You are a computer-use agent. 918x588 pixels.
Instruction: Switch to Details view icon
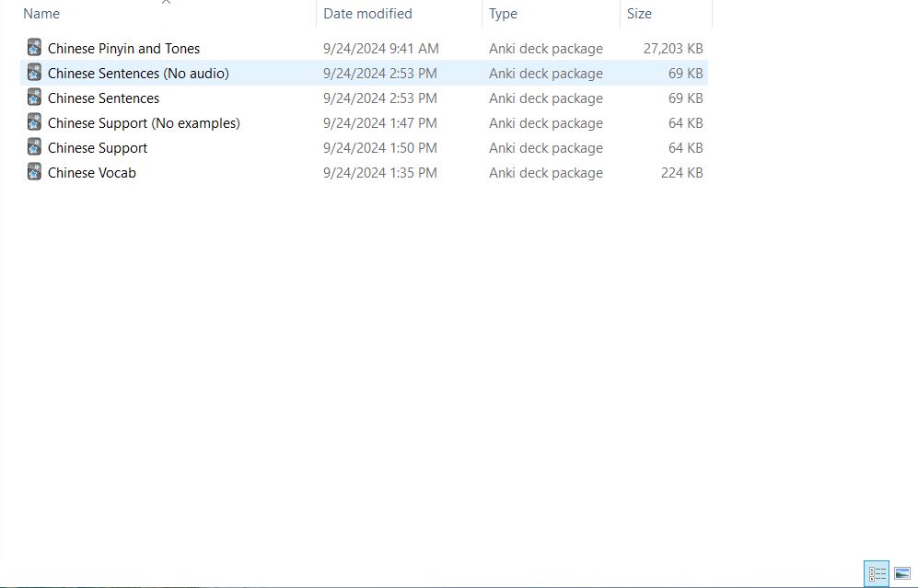(877, 573)
